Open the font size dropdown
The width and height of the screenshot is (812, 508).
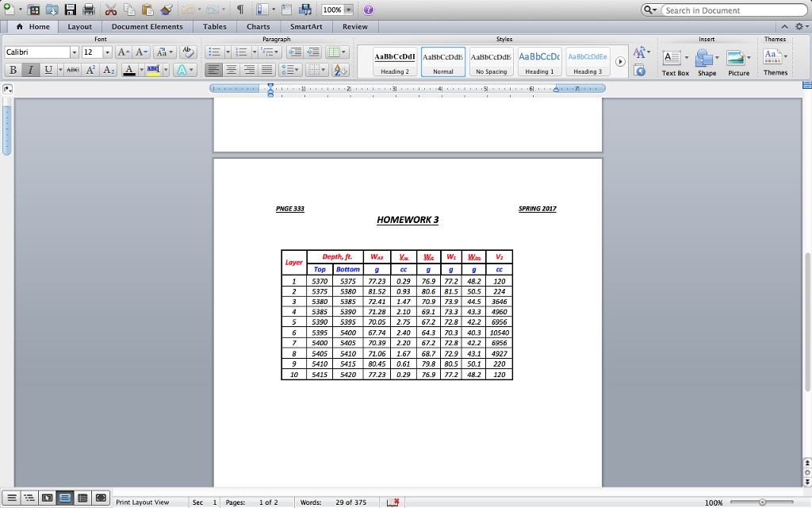coord(107,52)
